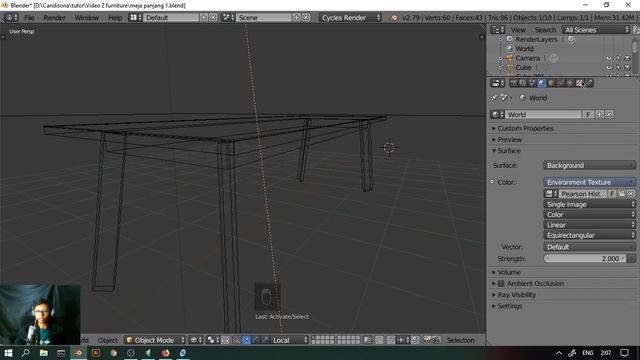
Task: Open the outliner View menu
Action: point(518,30)
